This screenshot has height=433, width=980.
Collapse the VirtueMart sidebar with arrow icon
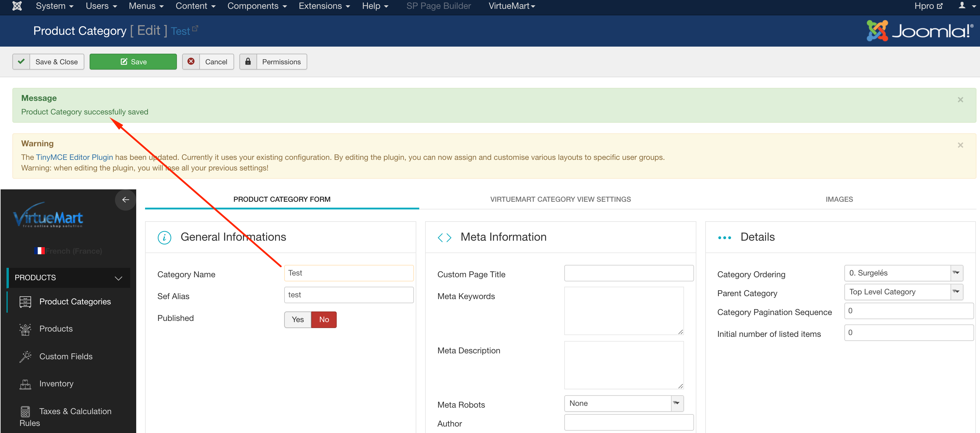[x=125, y=200]
